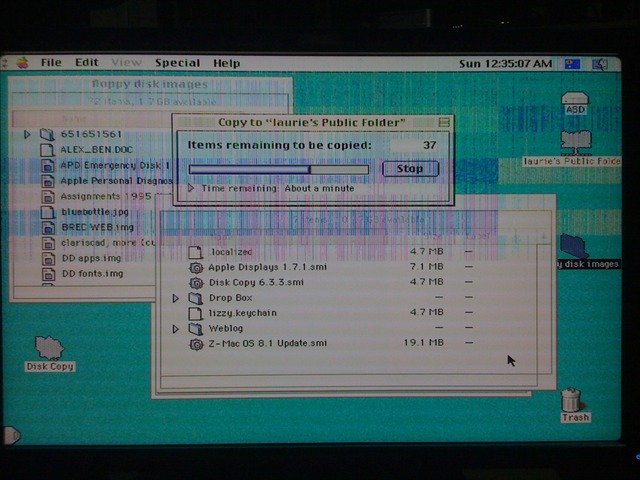Select laurie's Public Folder network volume icon
The height and width of the screenshot is (480, 640).
pos(576,143)
